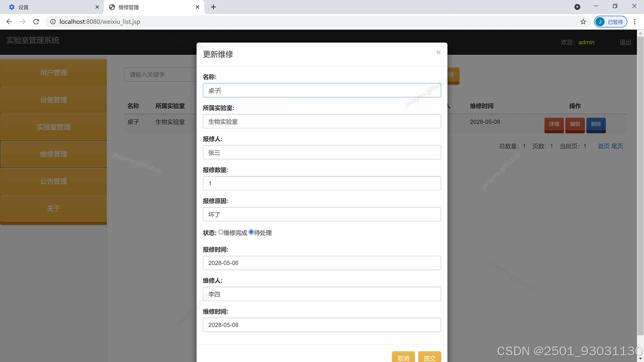Click the 报修数量 input field
This screenshot has width=644, height=362.
pyautogui.click(x=322, y=183)
